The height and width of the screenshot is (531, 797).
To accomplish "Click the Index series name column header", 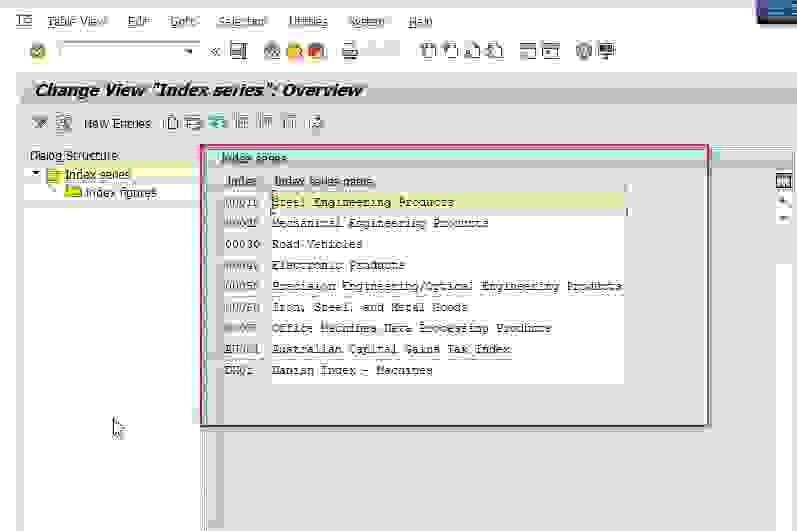I will click(324, 180).
